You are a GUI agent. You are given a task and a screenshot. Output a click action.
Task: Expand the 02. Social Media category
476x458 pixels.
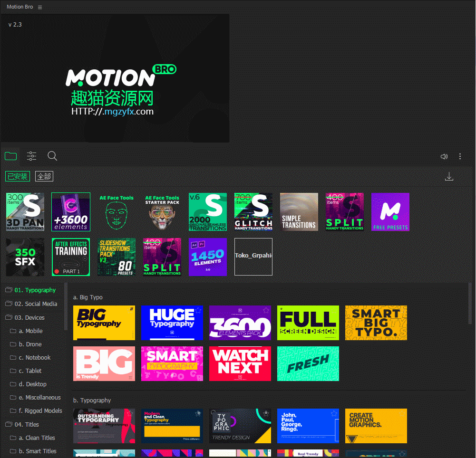[x=31, y=304]
